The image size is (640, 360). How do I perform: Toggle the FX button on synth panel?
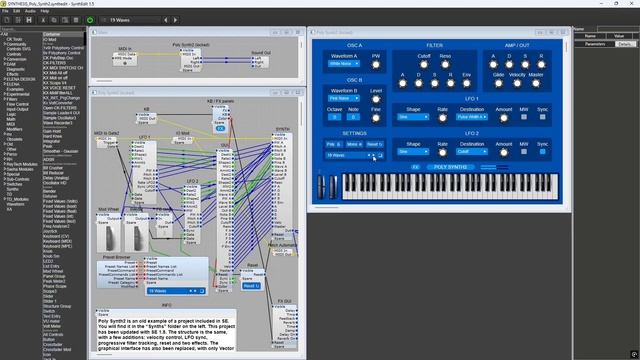(415, 167)
